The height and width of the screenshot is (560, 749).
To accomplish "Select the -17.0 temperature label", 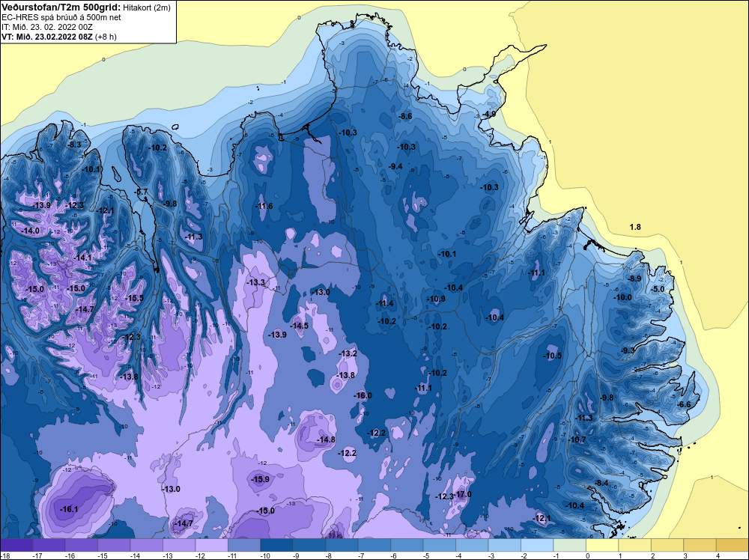I will (x=464, y=494).
